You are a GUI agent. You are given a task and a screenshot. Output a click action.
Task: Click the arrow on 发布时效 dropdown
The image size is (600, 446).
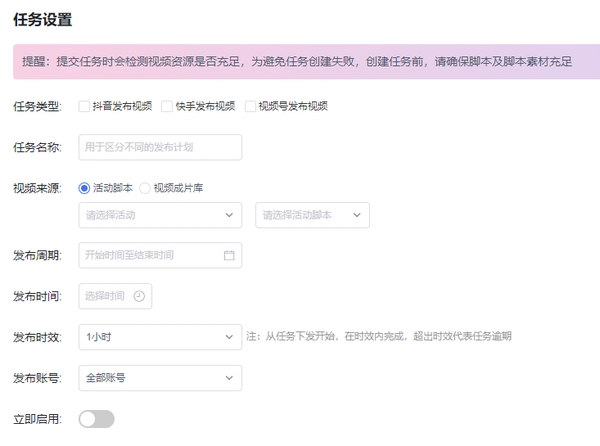(x=229, y=337)
